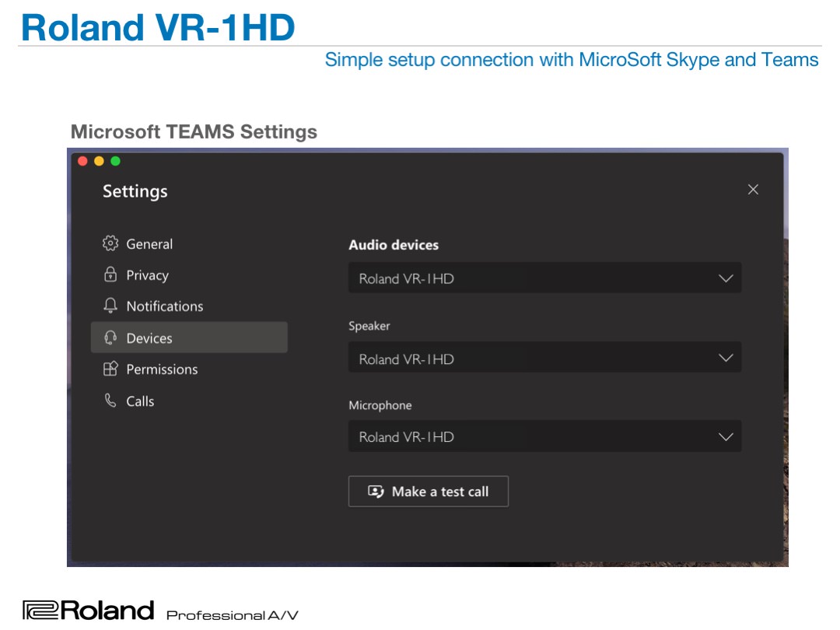Open the Audio devices dropdown
The height and width of the screenshot is (630, 840).
pyautogui.click(x=544, y=278)
